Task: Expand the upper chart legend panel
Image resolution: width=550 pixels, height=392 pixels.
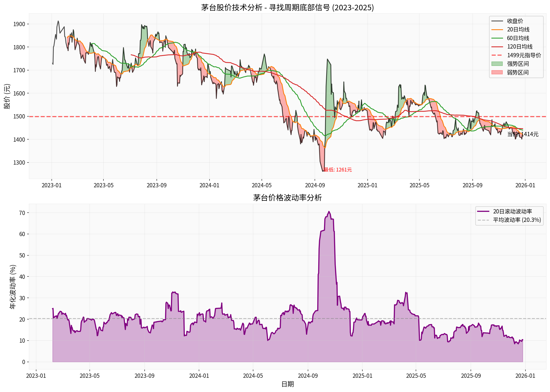Action: click(516, 47)
